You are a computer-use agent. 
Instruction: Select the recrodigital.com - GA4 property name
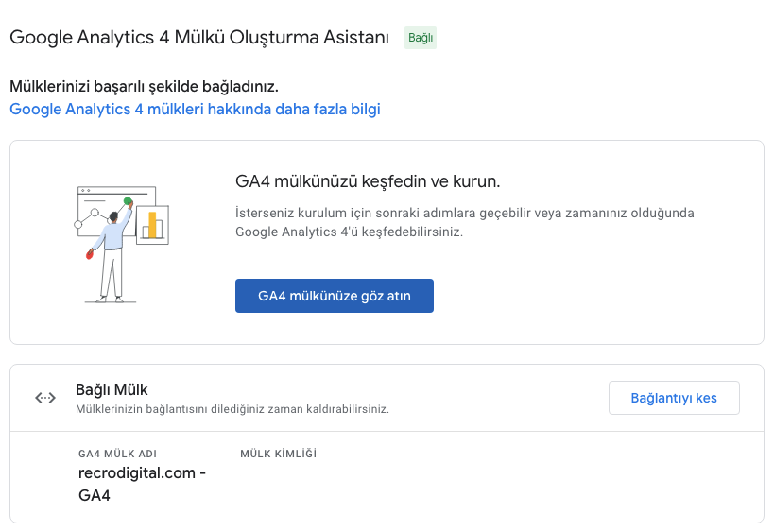(142, 483)
